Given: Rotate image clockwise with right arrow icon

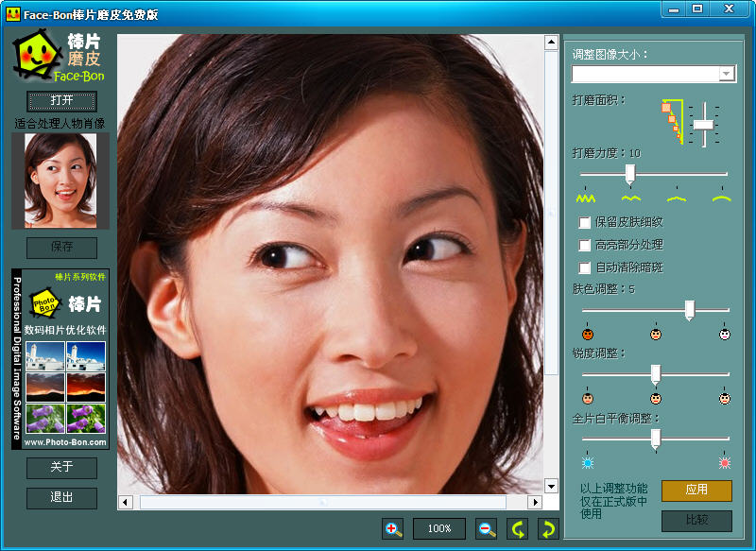Looking at the screenshot, I should [548, 528].
